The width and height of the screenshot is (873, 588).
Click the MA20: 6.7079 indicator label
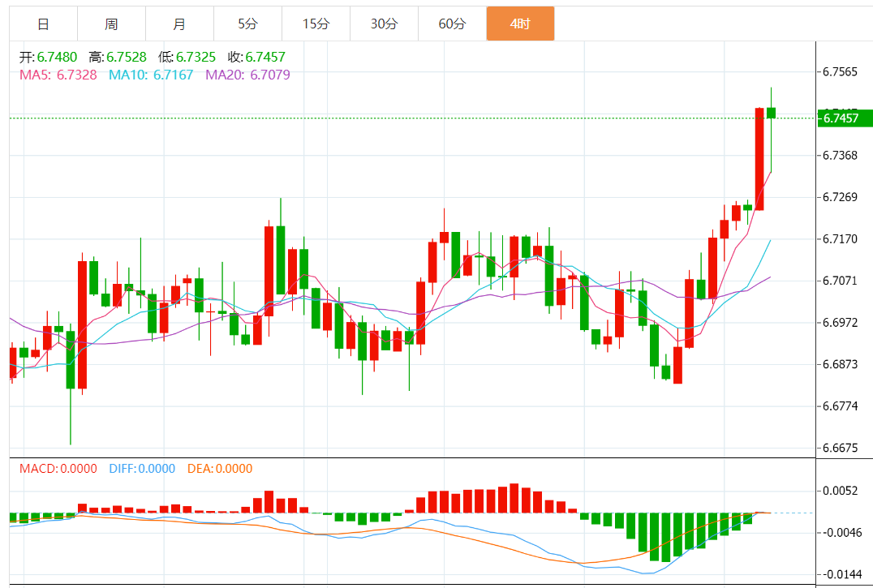tap(247, 75)
